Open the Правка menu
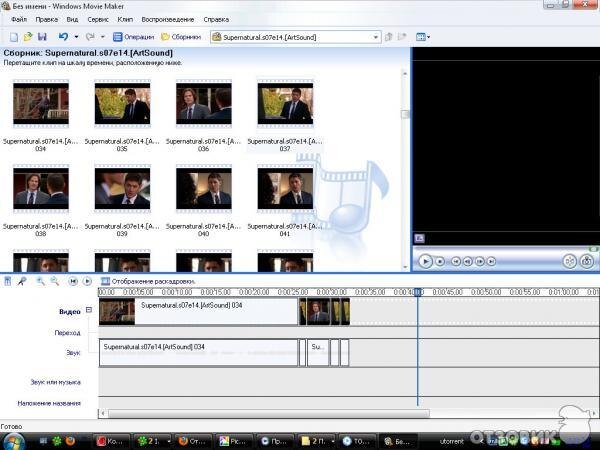Viewport: 600px width, 450px height. pyautogui.click(x=47, y=20)
